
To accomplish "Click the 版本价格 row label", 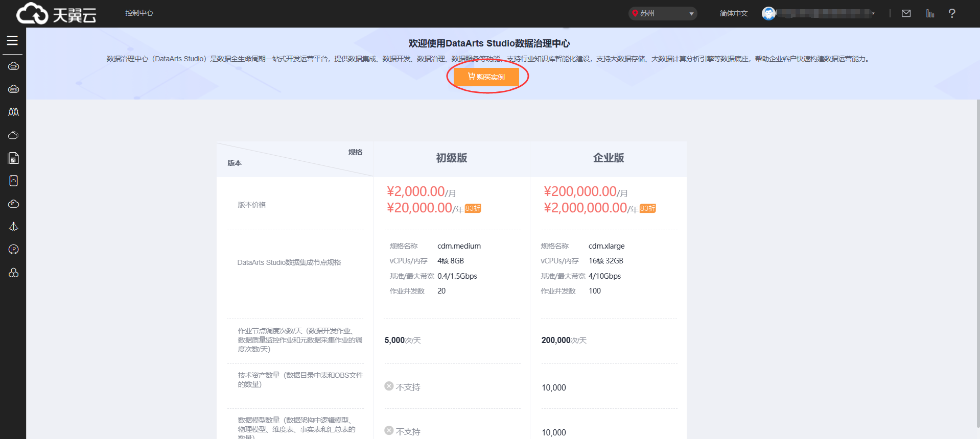I will tap(252, 205).
